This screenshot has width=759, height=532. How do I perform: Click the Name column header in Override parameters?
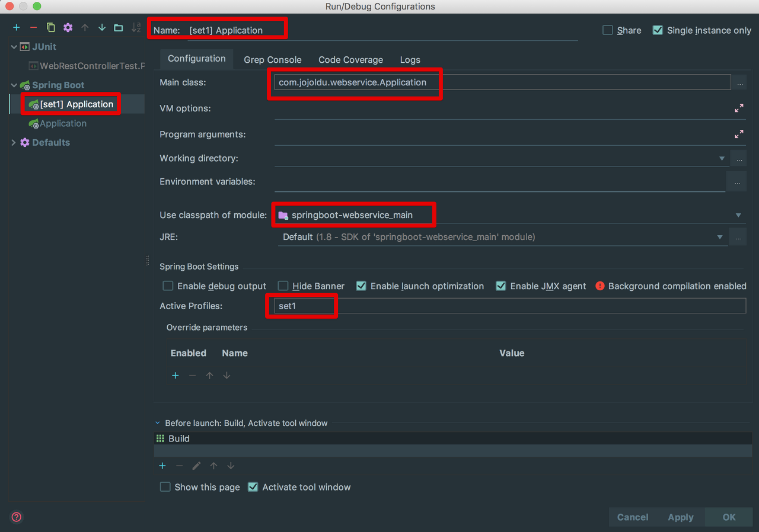coord(235,353)
